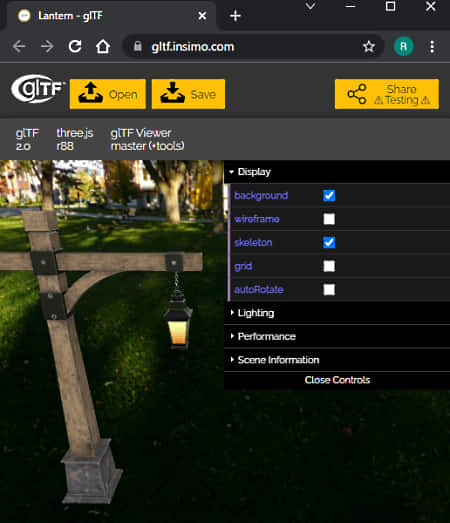Expand the Lighting section

(337, 313)
